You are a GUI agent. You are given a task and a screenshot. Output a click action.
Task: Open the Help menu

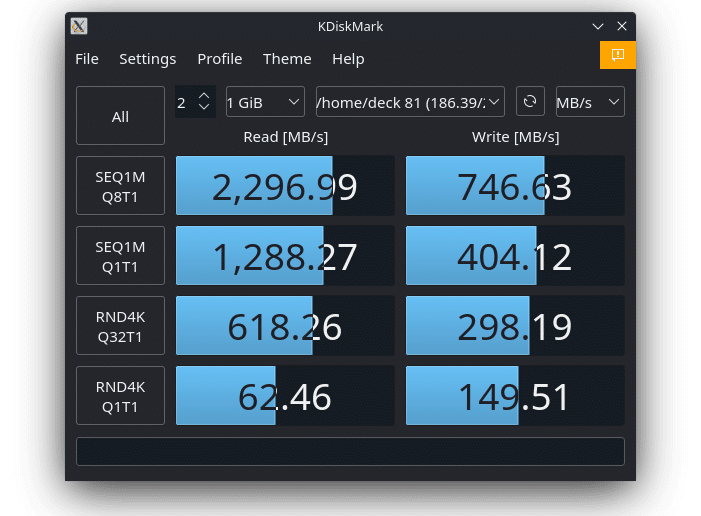[x=348, y=59]
